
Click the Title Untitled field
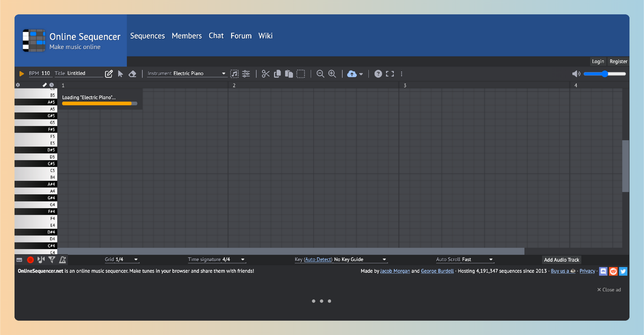(78, 73)
